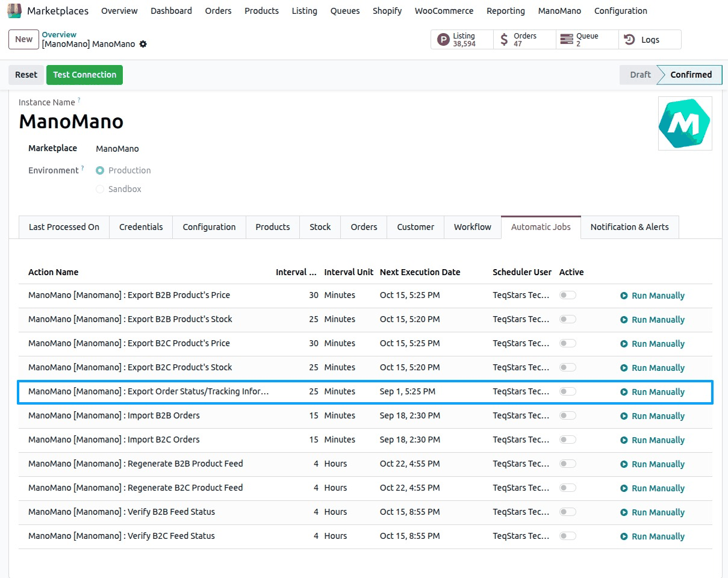Switch to the Orders tab
Screen dimensions: 728x578
[x=364, y=227]
